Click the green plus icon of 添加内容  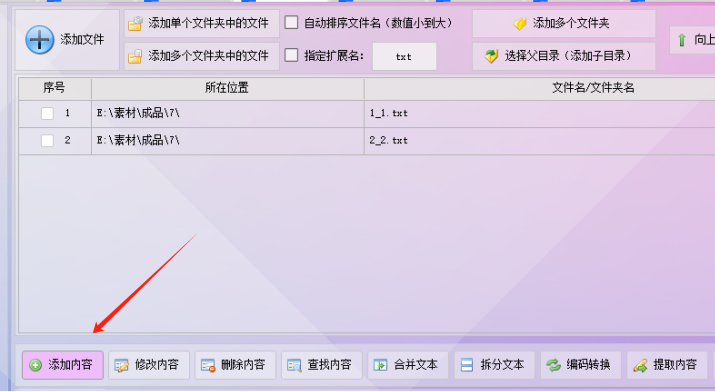pyautogui.click(x=36, y=365)
